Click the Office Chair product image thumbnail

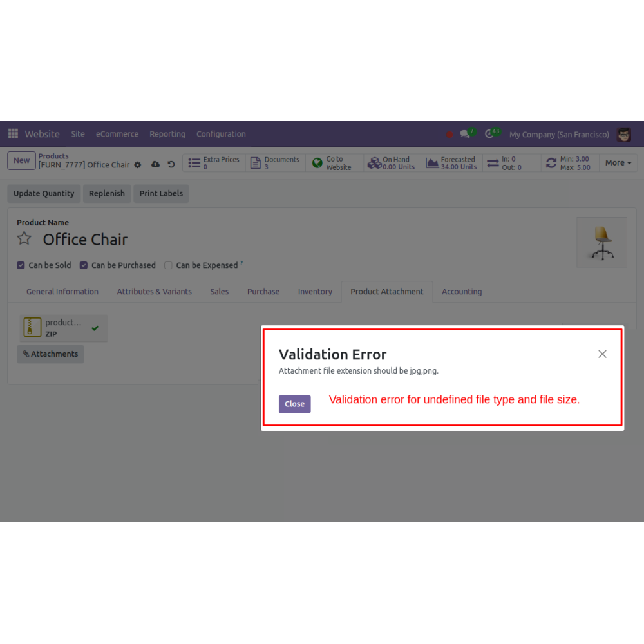pos(601,242)
